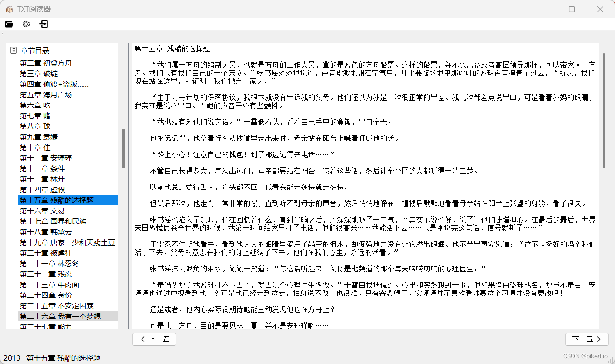The height and width of the screenshot is (364, 615).
Task: Select chapter 第十二章 条件
Action: pyautogui.click(x=42, y=168)
